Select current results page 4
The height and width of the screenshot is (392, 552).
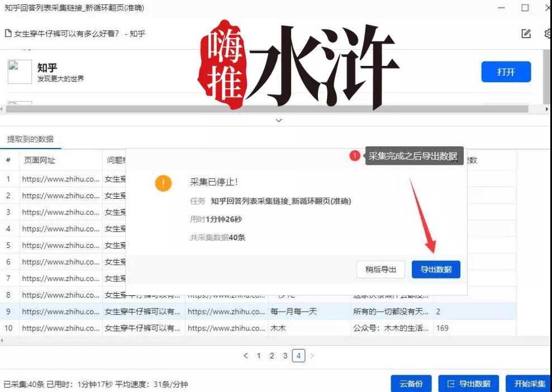pos(298,356)
